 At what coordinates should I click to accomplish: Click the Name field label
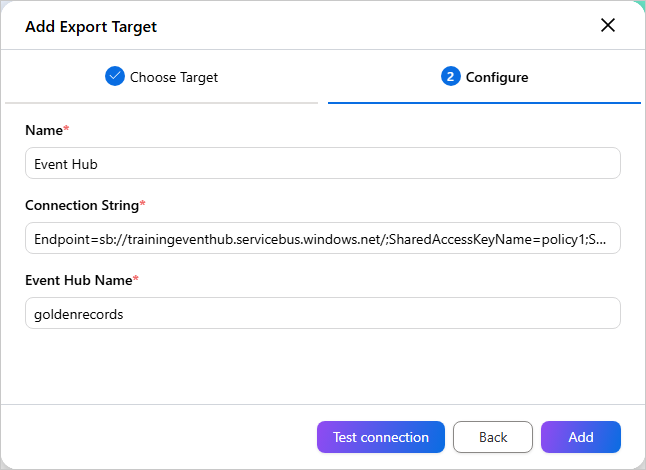pos(47,130)
